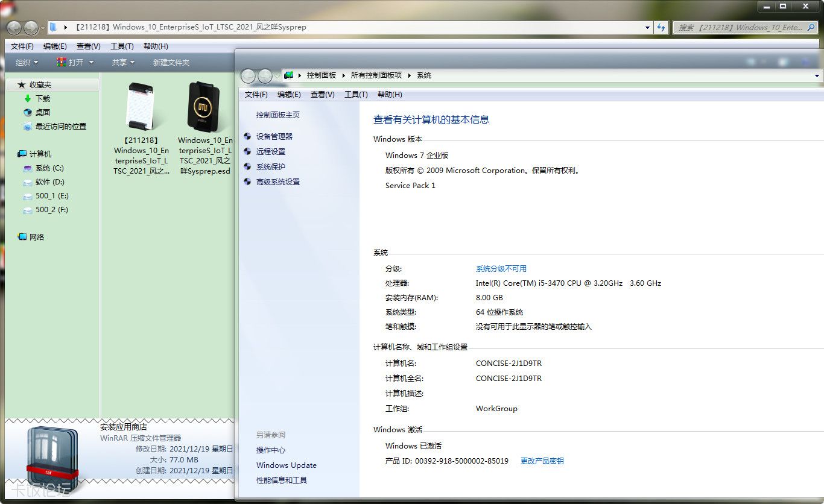Expand the arrow next to 打开

click(92, 63)
